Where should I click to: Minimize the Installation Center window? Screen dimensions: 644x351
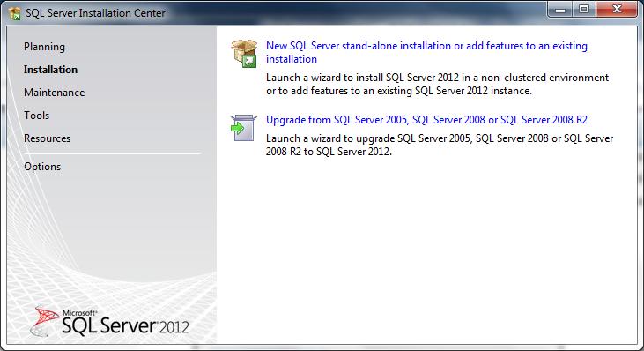(x=559, y=10)
